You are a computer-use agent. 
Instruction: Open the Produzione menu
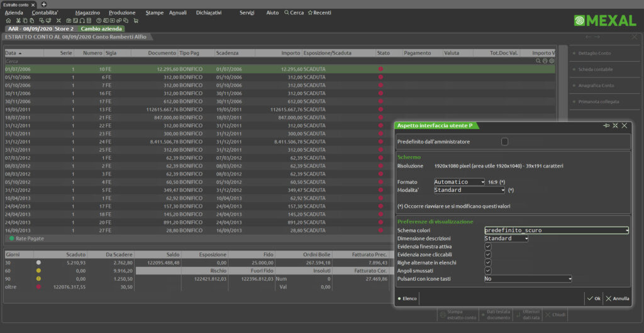coord(122,13)
